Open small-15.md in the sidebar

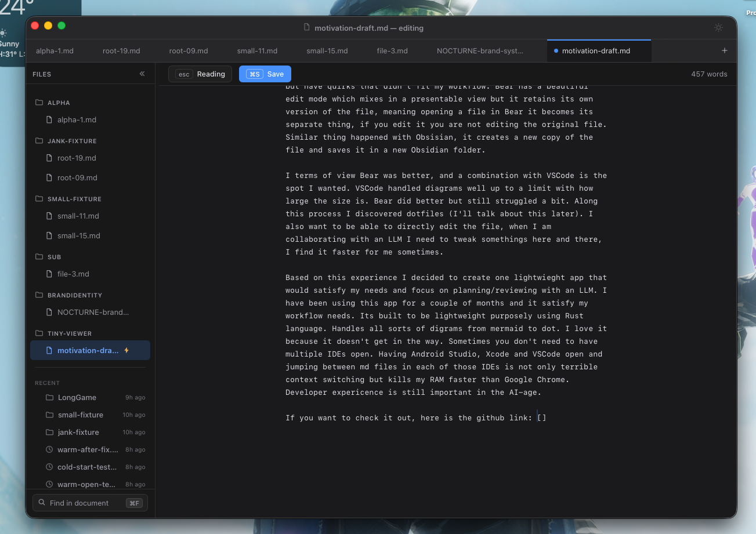(x=90, y=235)
